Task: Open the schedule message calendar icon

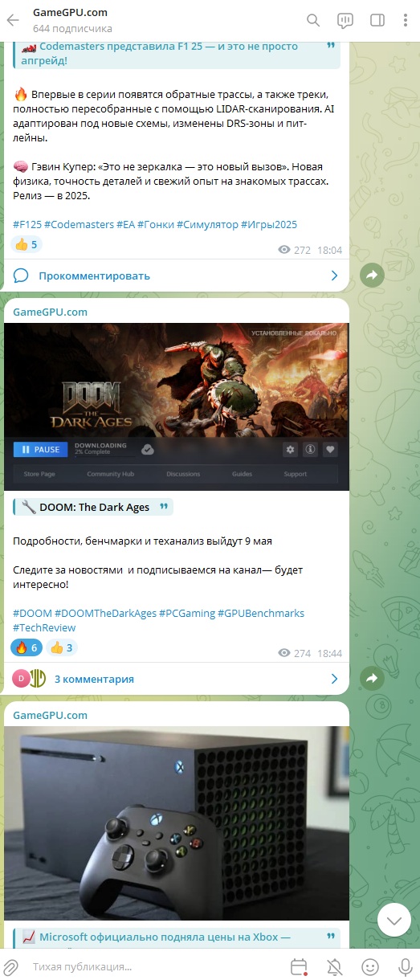Action: [299, 966]
